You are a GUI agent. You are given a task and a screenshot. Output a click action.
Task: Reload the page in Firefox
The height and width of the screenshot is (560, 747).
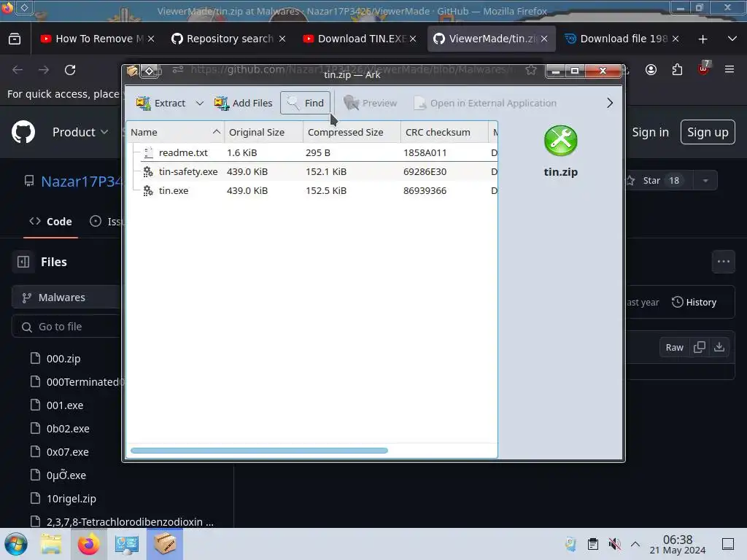(70, 70)
